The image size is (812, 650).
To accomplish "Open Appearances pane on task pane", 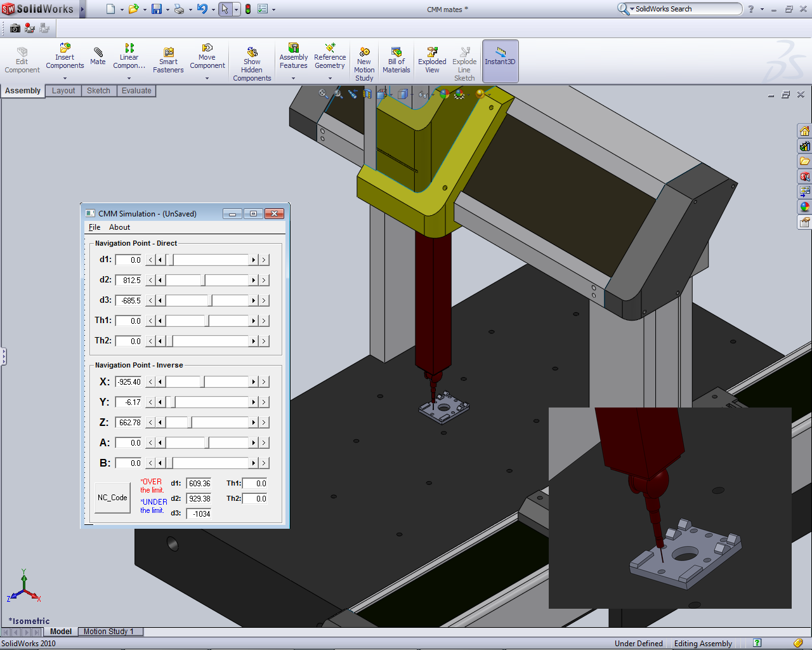I will point(804,207).
